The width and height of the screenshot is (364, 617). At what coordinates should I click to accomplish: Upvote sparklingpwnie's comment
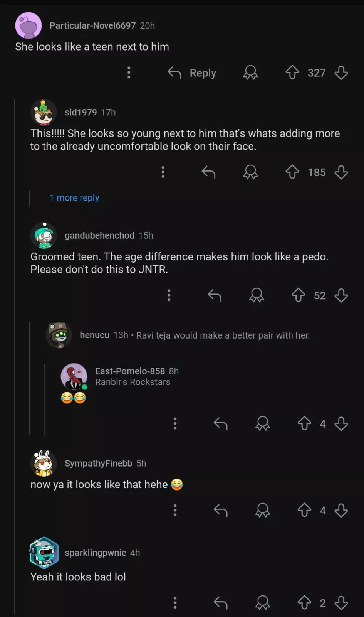point(304,603)
